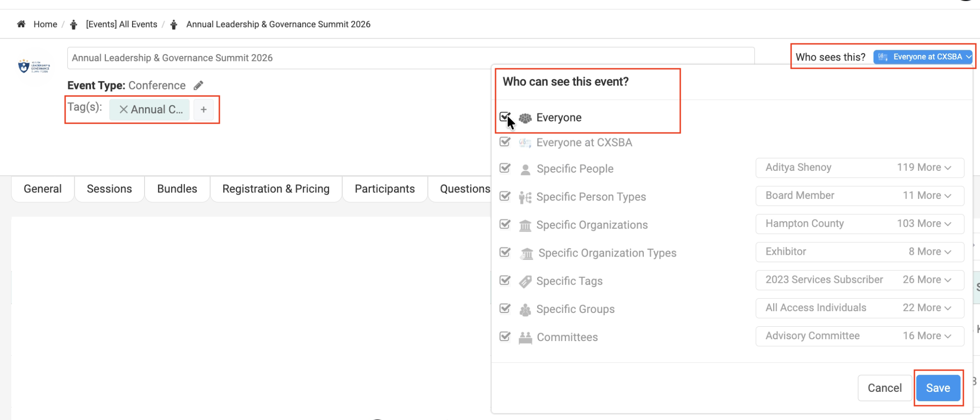The image size is (980, 420).
Task: Click the Committees people icon
Action: click(525, 337)
